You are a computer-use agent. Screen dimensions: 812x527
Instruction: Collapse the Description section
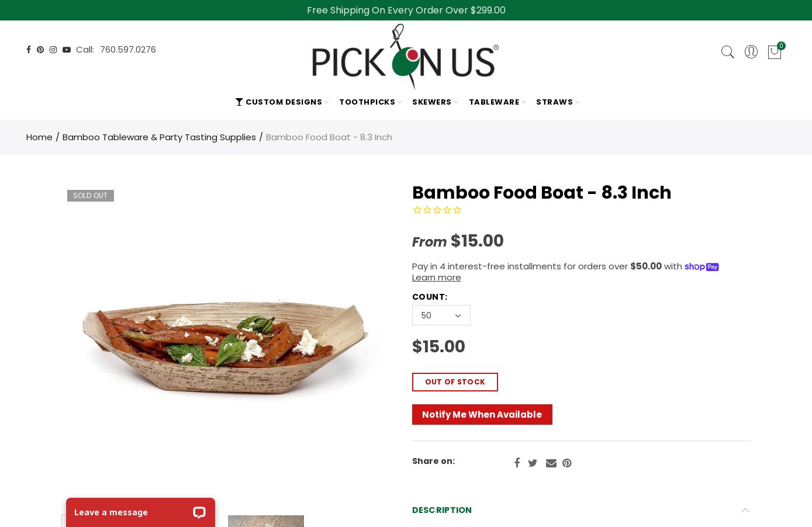[x=745, y=510]
